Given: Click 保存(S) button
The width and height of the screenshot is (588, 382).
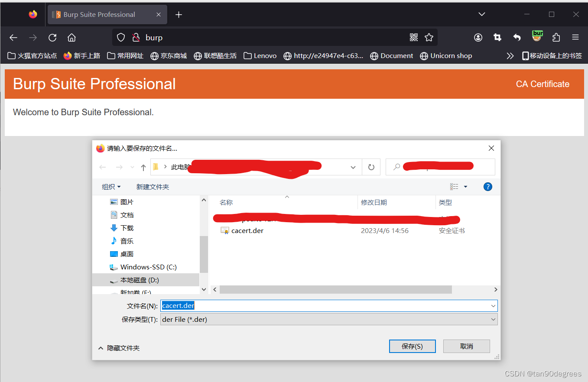Looking at the screenshot, I should pyautogui.click(x=412, y=346).
